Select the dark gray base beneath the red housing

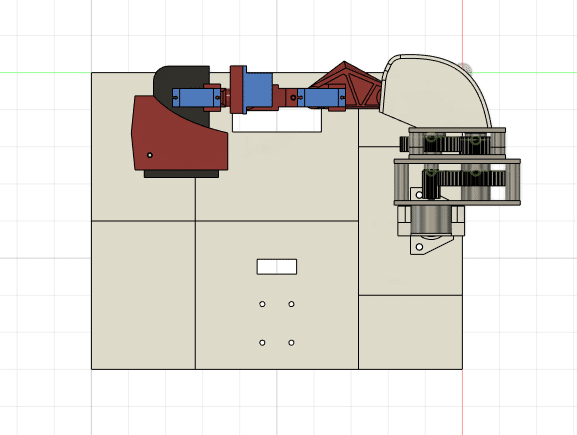click(x=181, y=174)
